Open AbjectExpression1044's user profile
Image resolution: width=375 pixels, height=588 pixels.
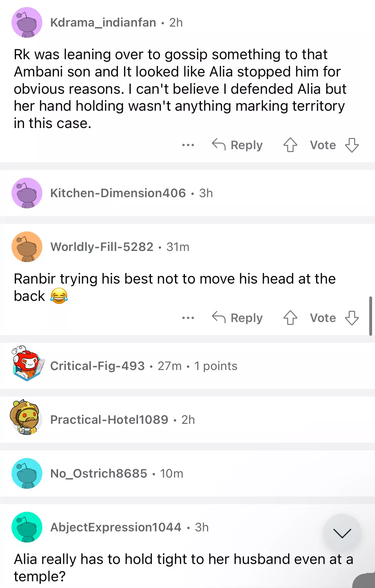116,527
